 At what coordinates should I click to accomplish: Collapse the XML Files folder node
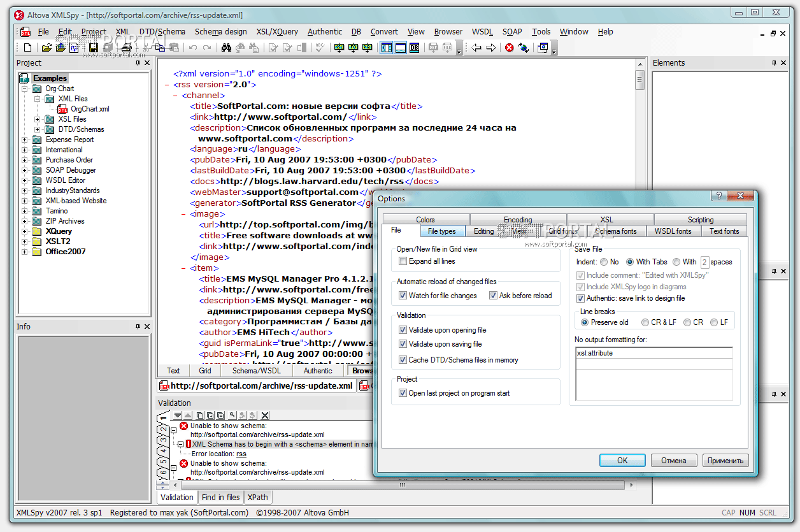click(38, 99)
